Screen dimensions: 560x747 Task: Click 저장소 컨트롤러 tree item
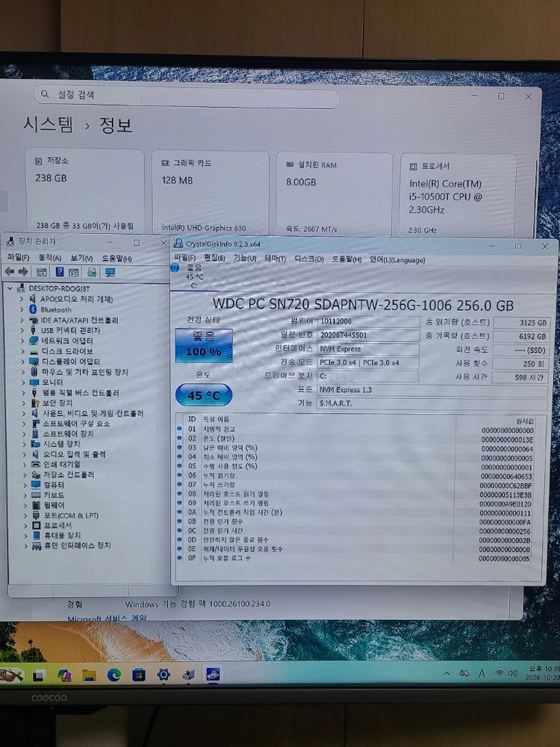[63, 474]
